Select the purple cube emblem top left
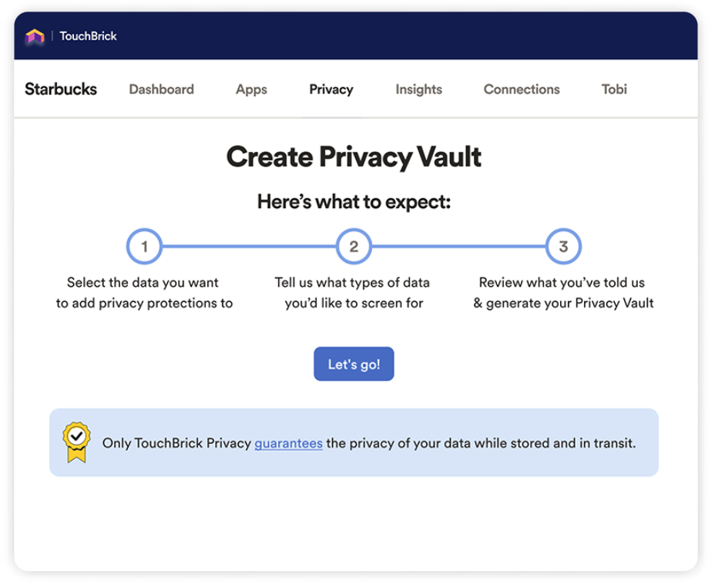The image size is (715, 588). click(x=35, y=35)
